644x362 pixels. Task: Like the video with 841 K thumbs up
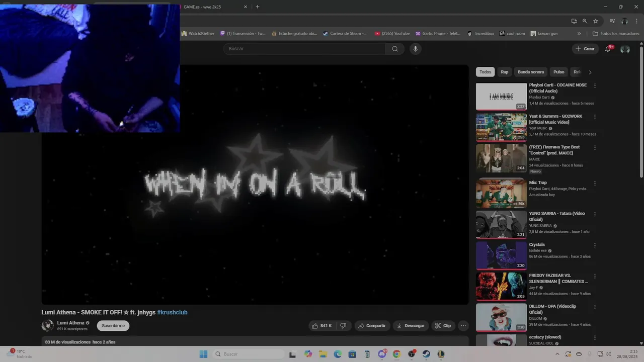click(x=321, y=326)
